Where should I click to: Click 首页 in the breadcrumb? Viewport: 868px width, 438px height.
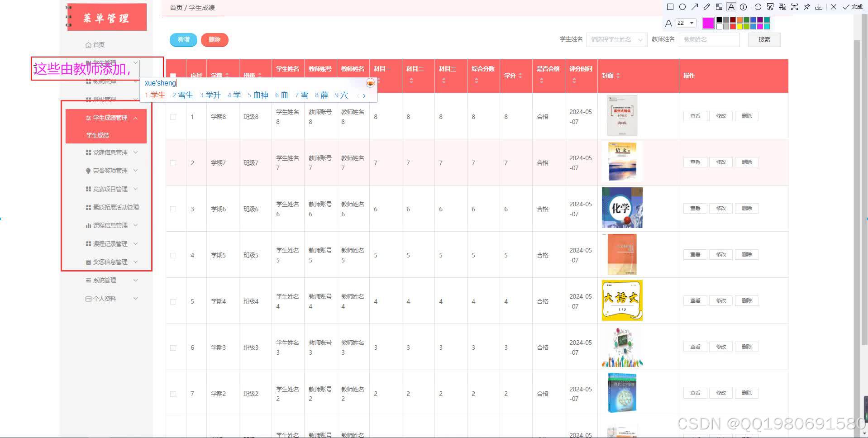[176, 8]
